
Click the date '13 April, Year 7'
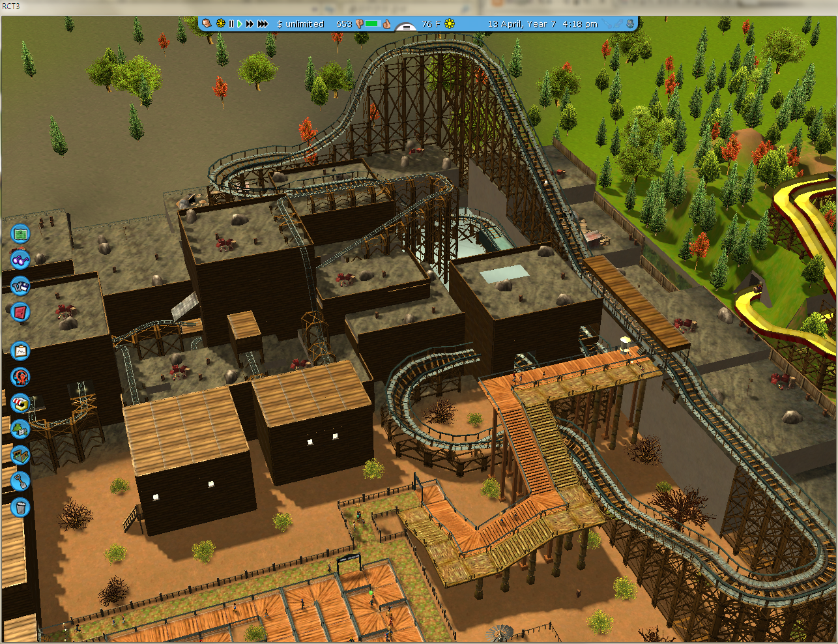[522, 23]
